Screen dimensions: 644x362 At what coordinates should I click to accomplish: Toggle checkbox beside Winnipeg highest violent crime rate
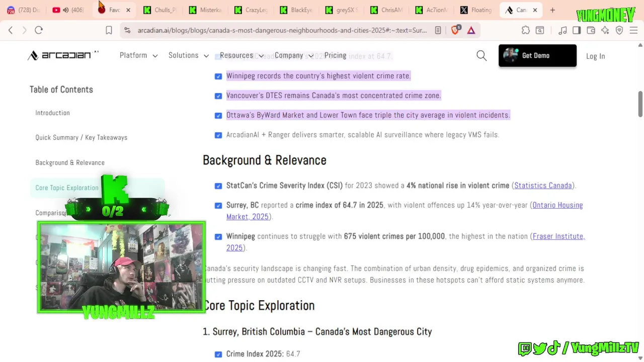click(218, 76)
